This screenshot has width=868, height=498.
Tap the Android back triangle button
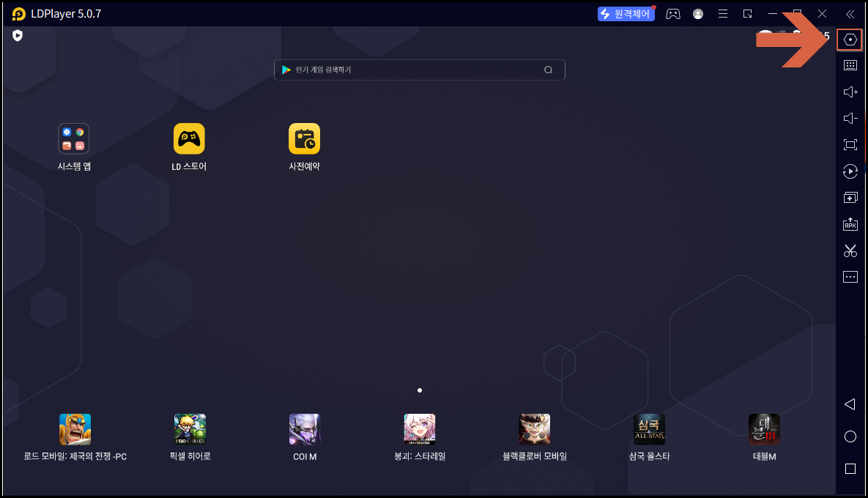(x=850, y=404)
